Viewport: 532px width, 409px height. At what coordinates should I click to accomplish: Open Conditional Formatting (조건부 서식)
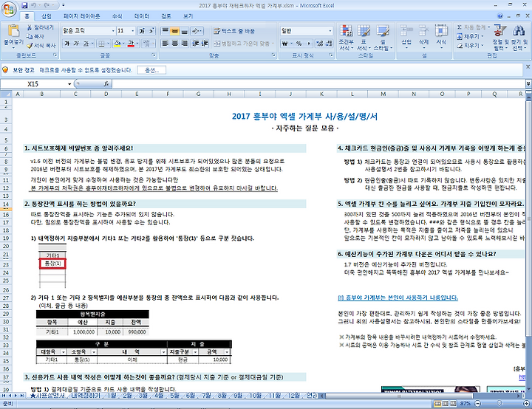[346, 38]
